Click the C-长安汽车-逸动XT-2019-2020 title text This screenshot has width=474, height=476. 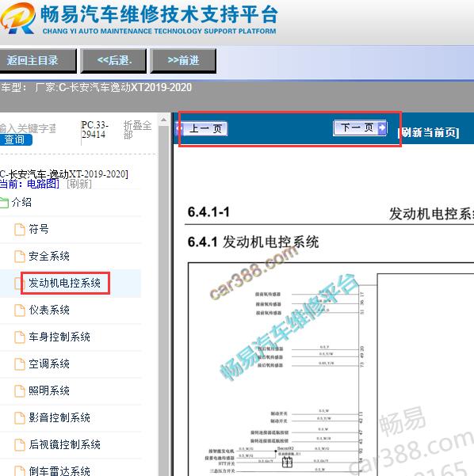(64, 174)
